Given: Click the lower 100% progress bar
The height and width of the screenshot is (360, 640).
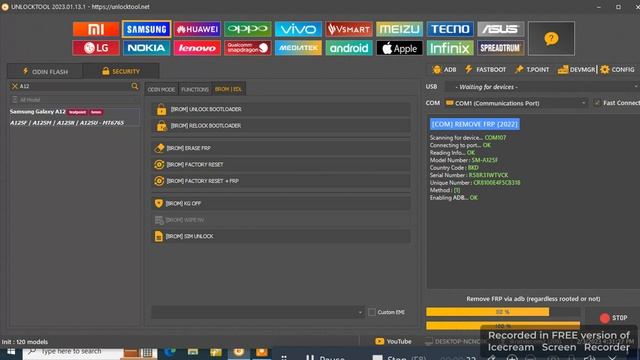Looking at the screenshot, I should point(503,326).
